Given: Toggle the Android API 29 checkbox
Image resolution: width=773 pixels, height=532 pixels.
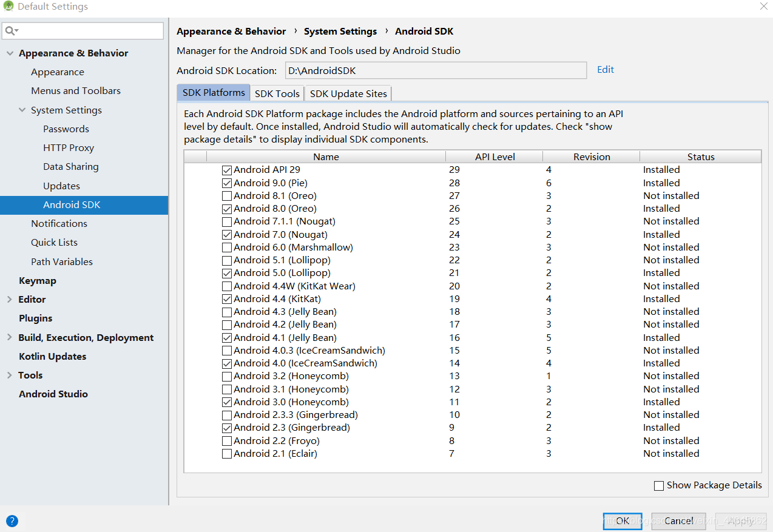Looking at the screenshot, I should point(227,170).
